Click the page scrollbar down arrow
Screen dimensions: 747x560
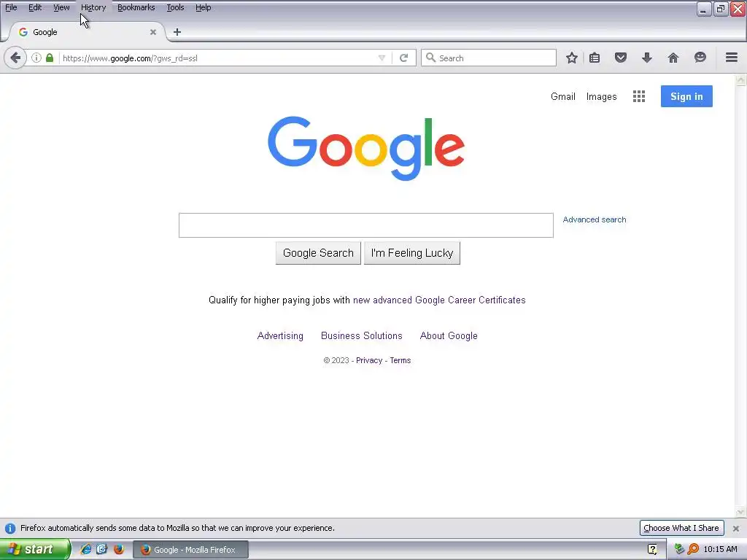(741, 513)
